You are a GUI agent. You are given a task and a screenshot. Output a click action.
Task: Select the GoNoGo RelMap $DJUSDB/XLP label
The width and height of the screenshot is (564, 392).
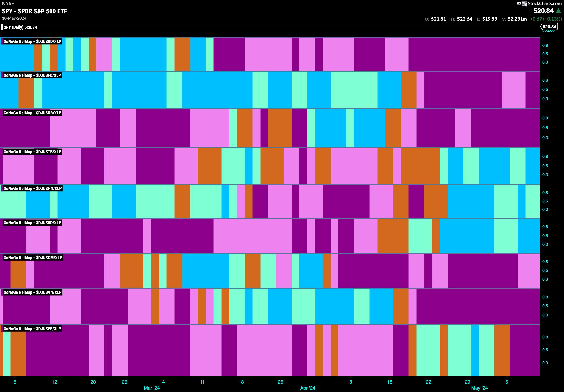tap(32, 113)
